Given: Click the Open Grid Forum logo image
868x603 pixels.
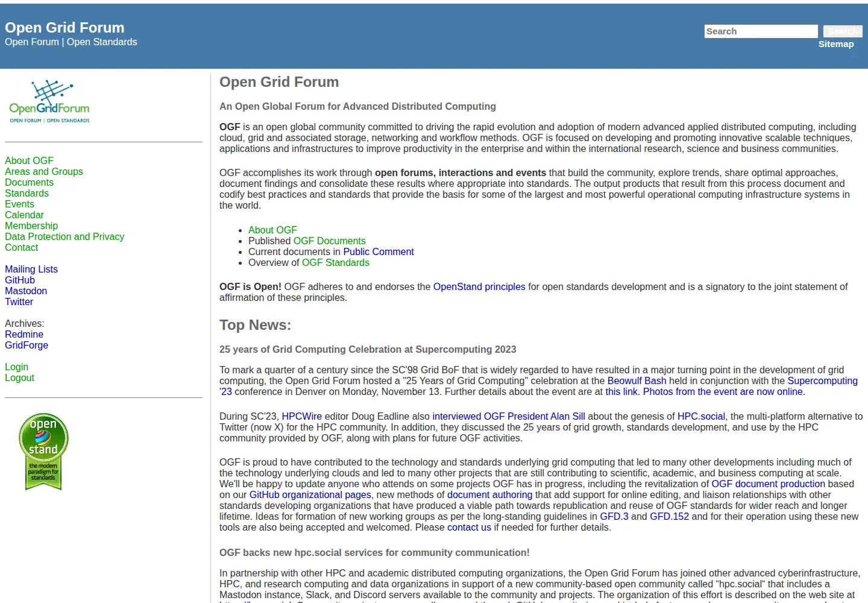Looking at the screenshot, I should pyautogui.click(x=49, y=101).
